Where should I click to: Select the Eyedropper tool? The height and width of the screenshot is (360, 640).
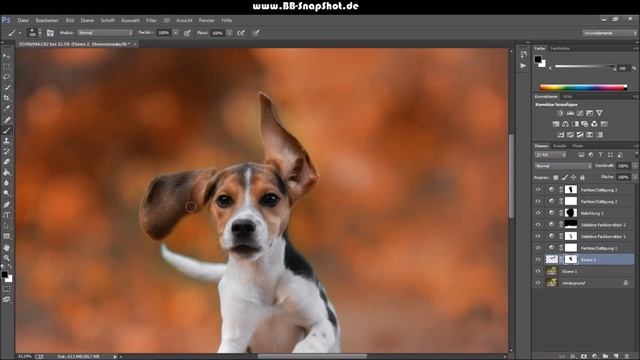click(x=7, y=109)
